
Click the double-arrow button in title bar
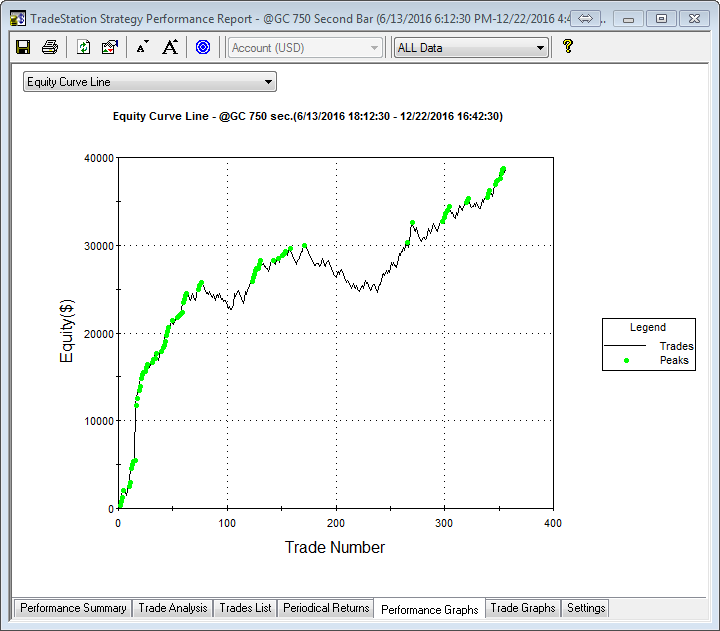click(587, 18)
